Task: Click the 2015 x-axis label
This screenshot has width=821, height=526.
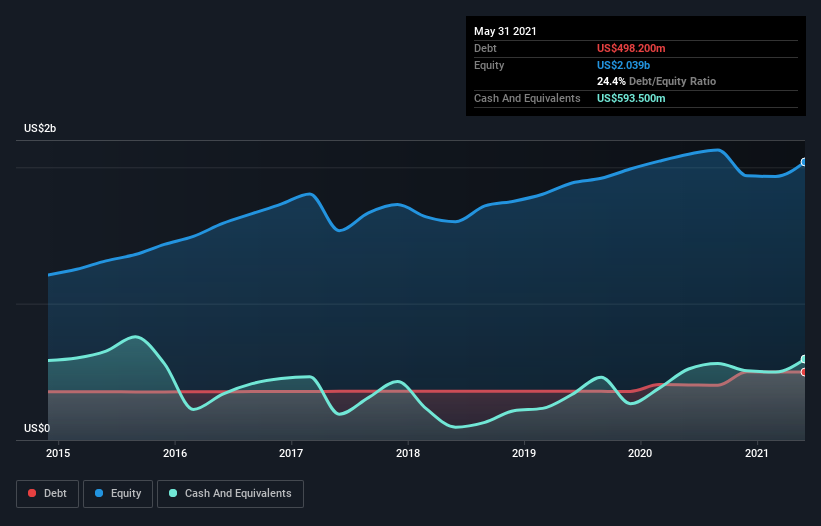Action: point(58,453)
